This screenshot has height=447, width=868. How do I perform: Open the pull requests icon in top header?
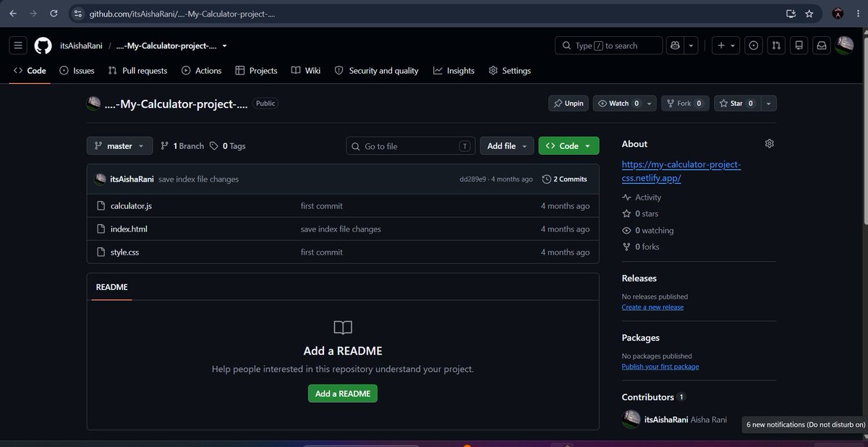(x=776, y=46)
